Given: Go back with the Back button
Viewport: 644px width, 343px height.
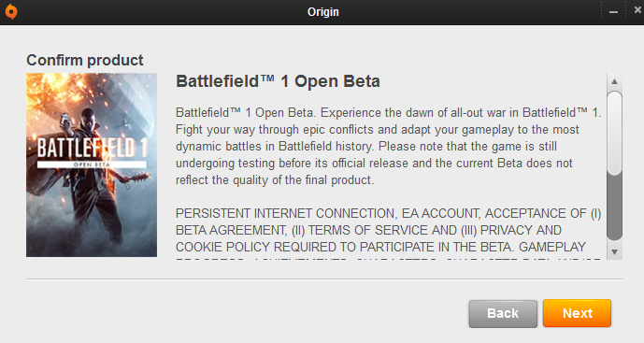Looking at the screenshot, I should [503, 313].
